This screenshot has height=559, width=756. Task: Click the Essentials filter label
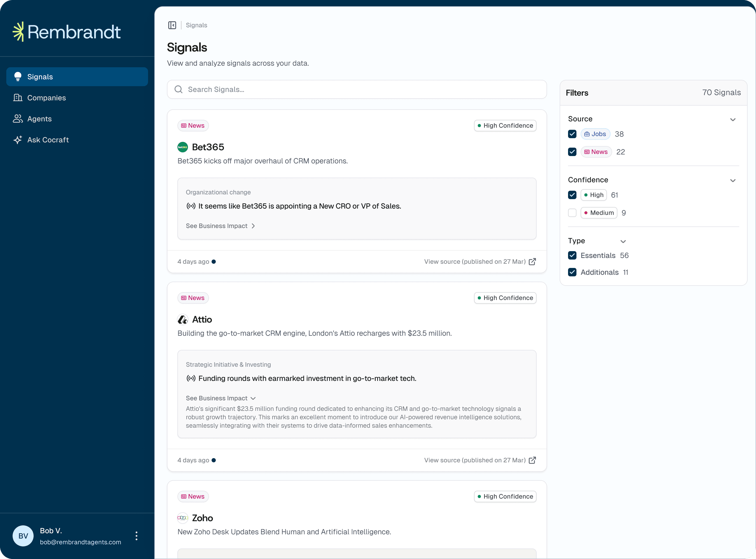click(598, 256)
